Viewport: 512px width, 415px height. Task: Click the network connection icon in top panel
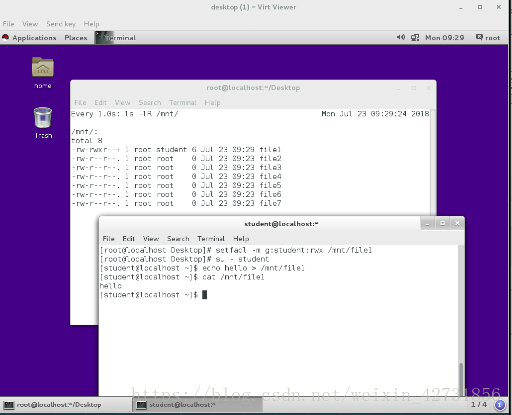coord(415,37)
